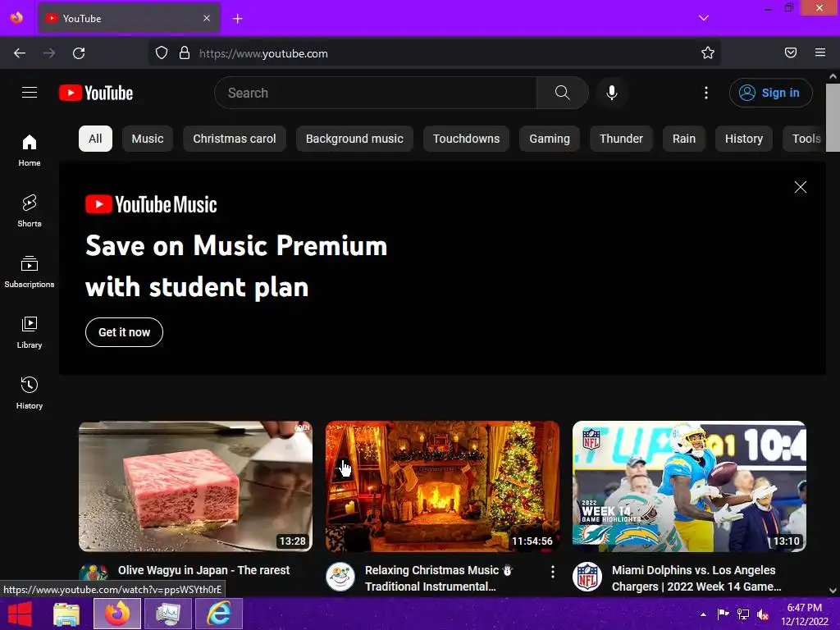Bookmark this page with the star icon

pyautogui.click(x=708, y=52)
